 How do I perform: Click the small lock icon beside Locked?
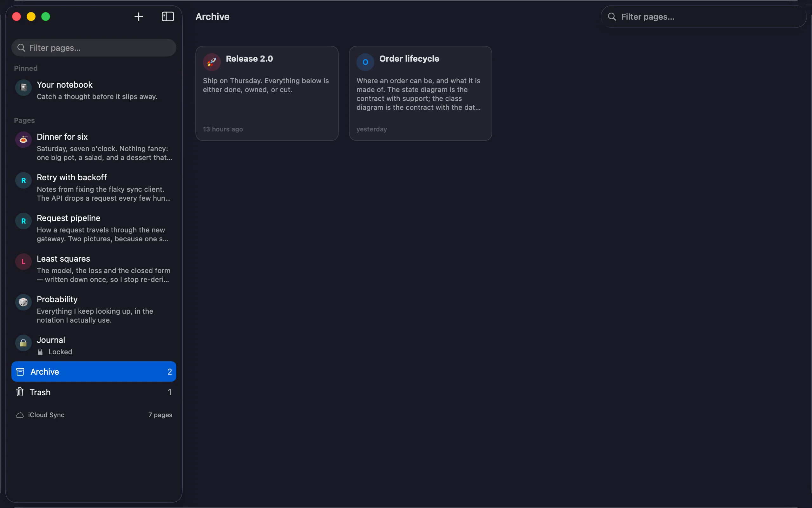(x=40, y=352)
